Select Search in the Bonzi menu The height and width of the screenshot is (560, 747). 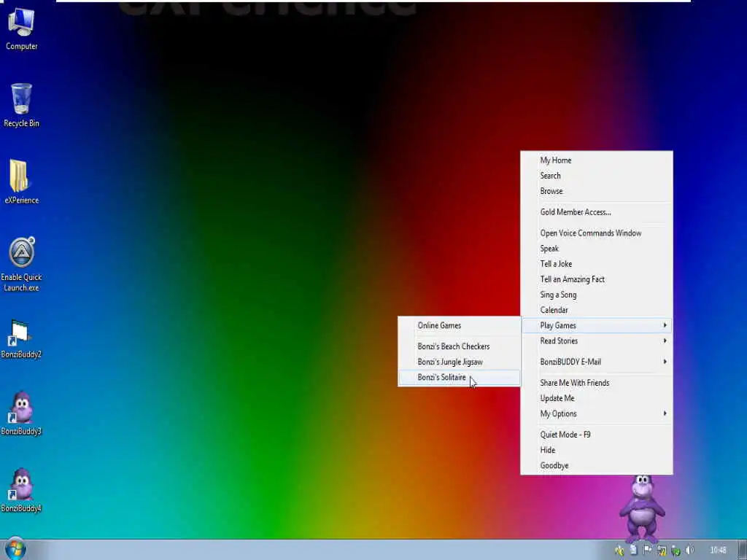coord(597,176)
